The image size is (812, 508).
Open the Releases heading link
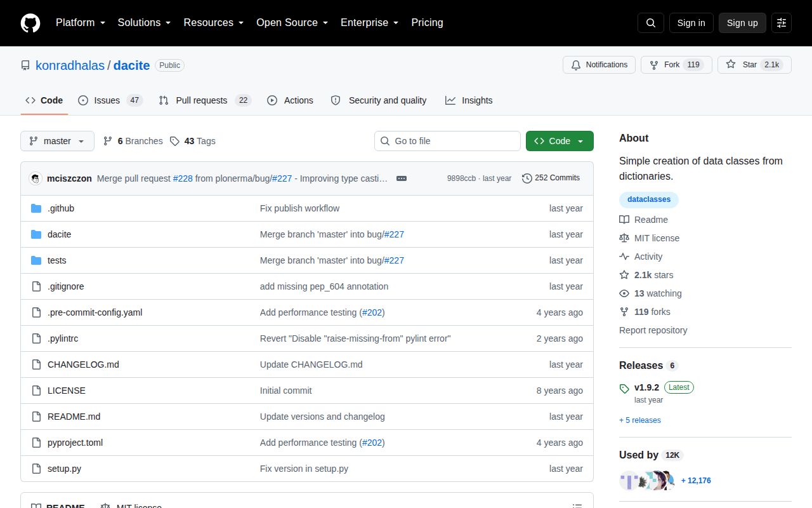pyautogui.click(x=648, y=366)
